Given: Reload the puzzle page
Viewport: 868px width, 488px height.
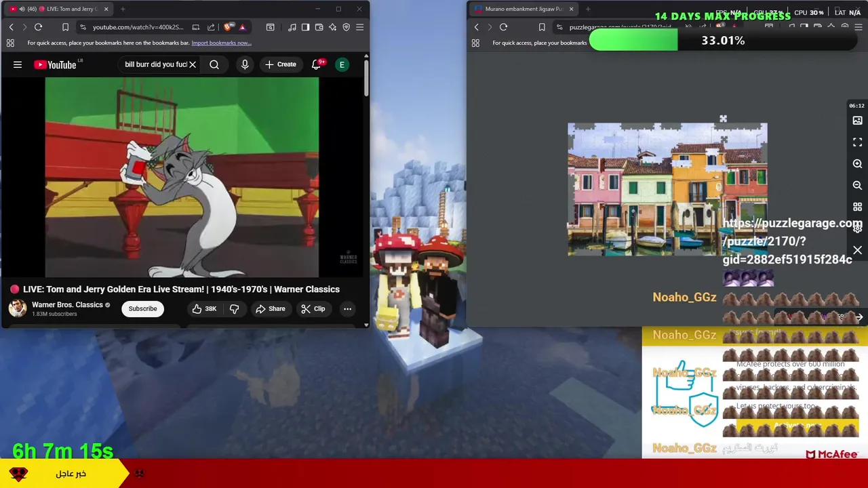Looking at the screenshot, I should click(503, 27).
